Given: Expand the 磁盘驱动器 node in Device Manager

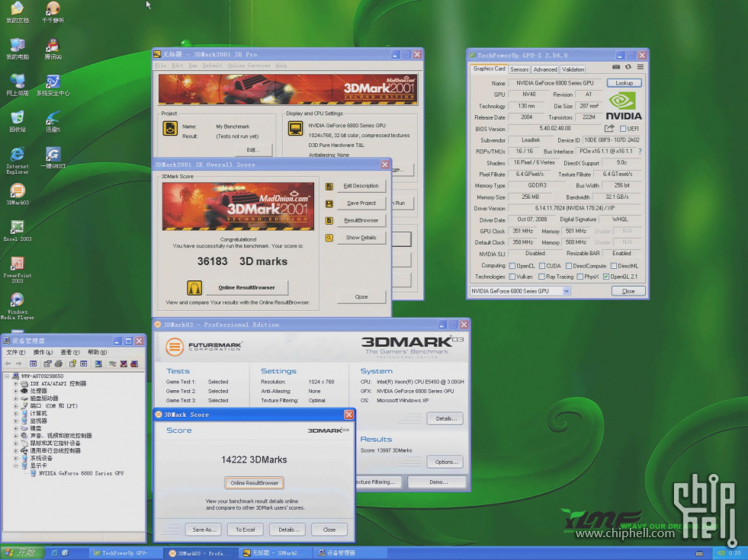Looking at the screenshot, I should (16, 398).
